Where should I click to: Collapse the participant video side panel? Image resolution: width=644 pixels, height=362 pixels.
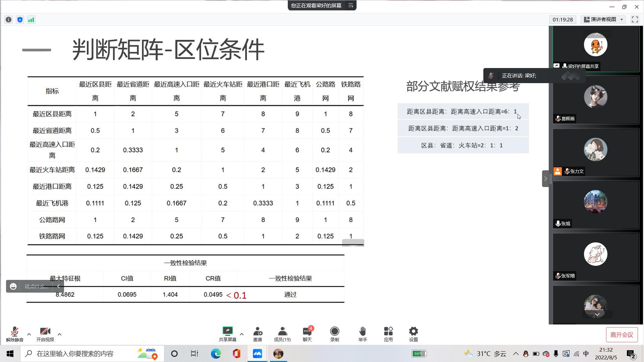pos(545,179)
